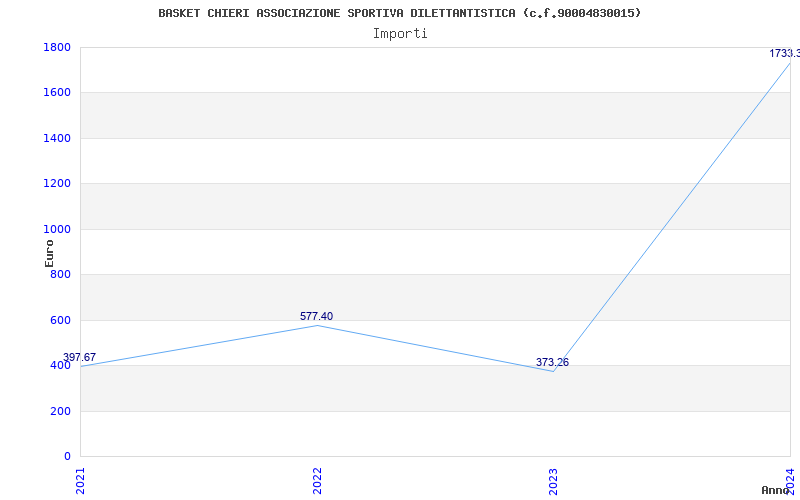Click the Euro y-axis title
This screenshot has width=800, height=500.
pos(49,253)
